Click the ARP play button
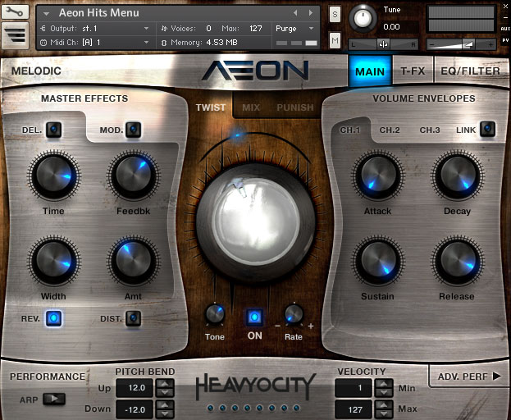The width and height of the screenshot is (511, 420). click(53, 399)
